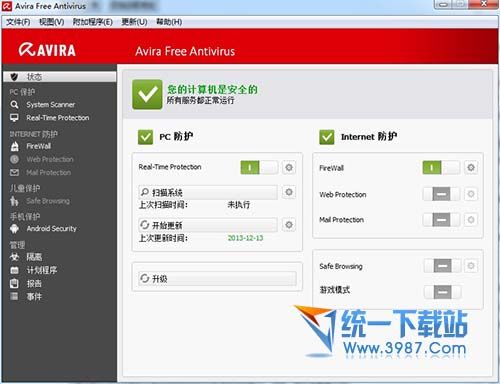Open 扫描系统 settings gear

[289, 192]
